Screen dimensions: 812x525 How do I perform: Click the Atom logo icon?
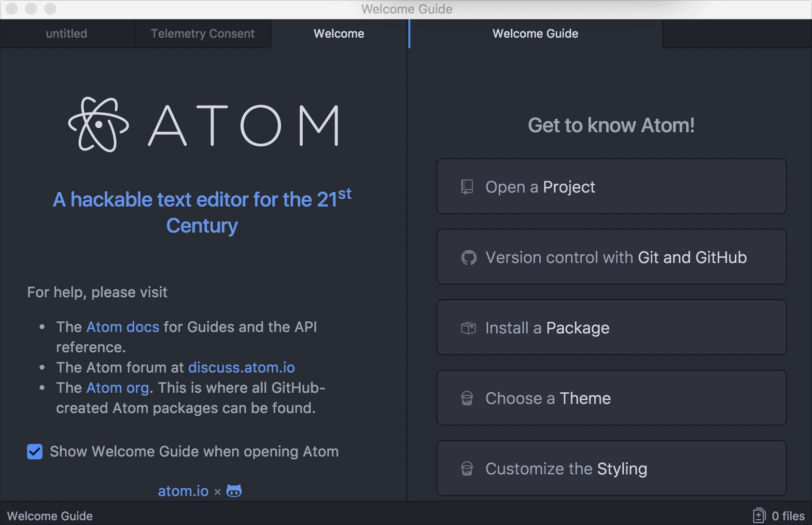tap(98, 124)
